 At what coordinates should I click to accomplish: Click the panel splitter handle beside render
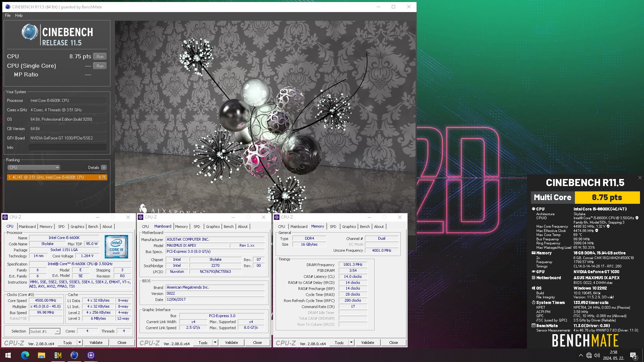click(x=113, y=135)
